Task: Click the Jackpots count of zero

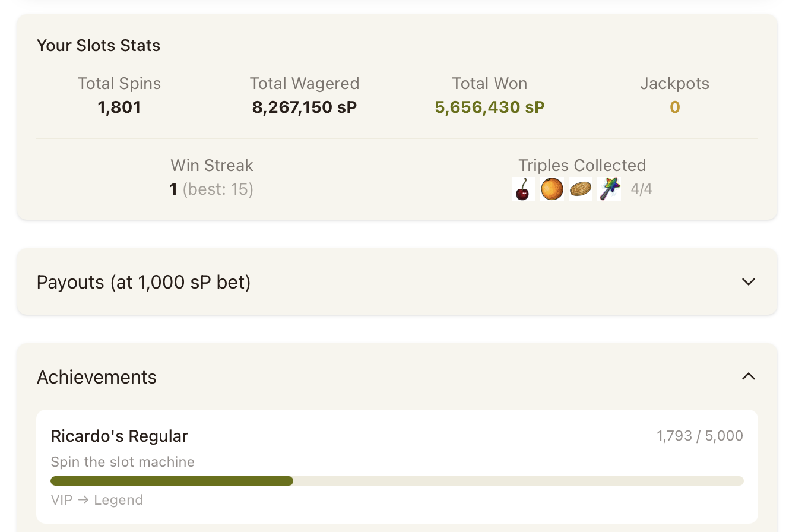Action: [674, 107]
